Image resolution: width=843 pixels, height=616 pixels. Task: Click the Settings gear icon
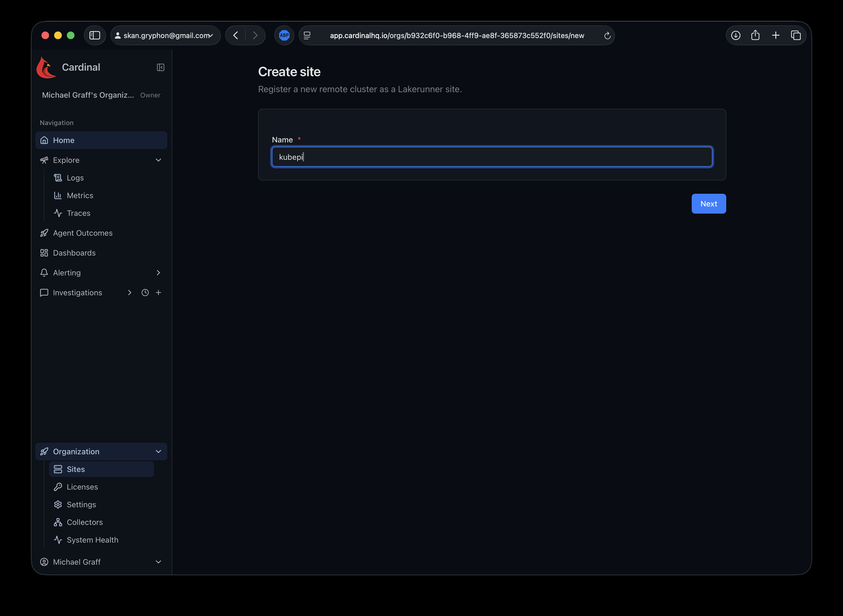point(58,505)
